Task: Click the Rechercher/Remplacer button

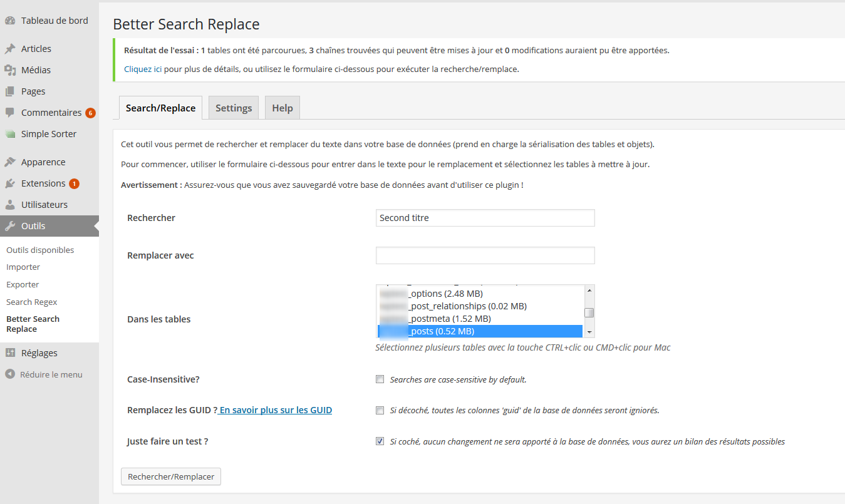Action: pos(171,476)
